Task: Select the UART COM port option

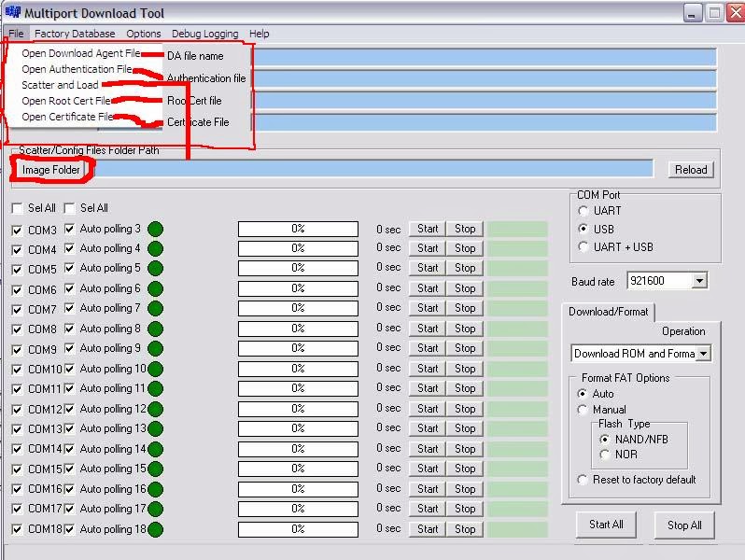Action: (583, 211)
